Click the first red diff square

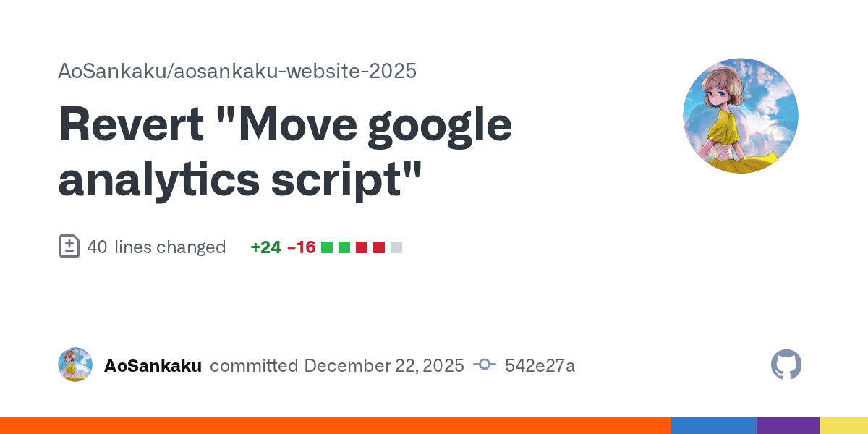pyautogui.click(x=362, y=247)
